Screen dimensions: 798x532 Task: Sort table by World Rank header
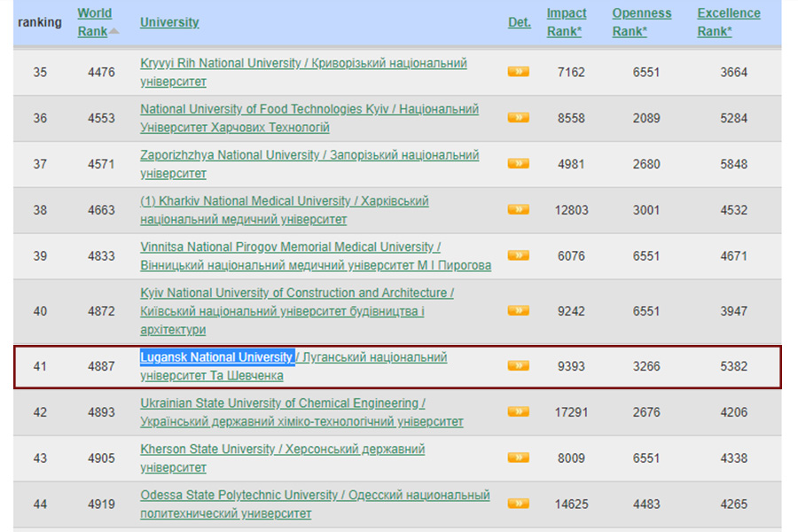click(94, 22)
